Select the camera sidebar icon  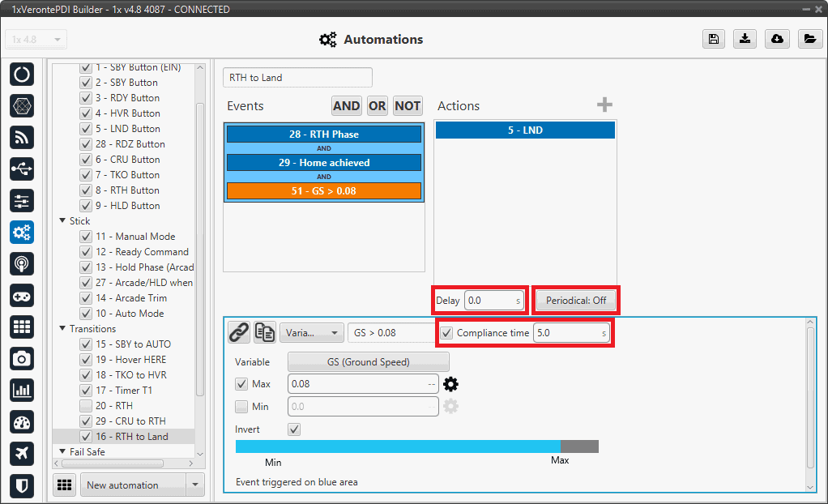(x=22, y=359)
